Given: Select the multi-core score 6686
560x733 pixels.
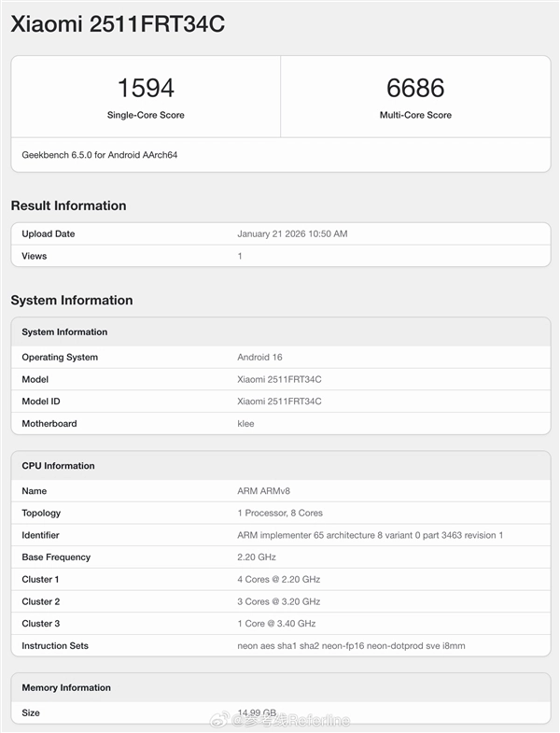Looking at the screenshot, I should (415, 89).
